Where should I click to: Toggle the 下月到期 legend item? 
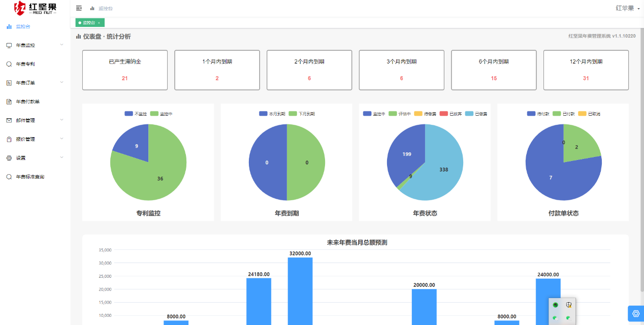[x=302, y=114]
